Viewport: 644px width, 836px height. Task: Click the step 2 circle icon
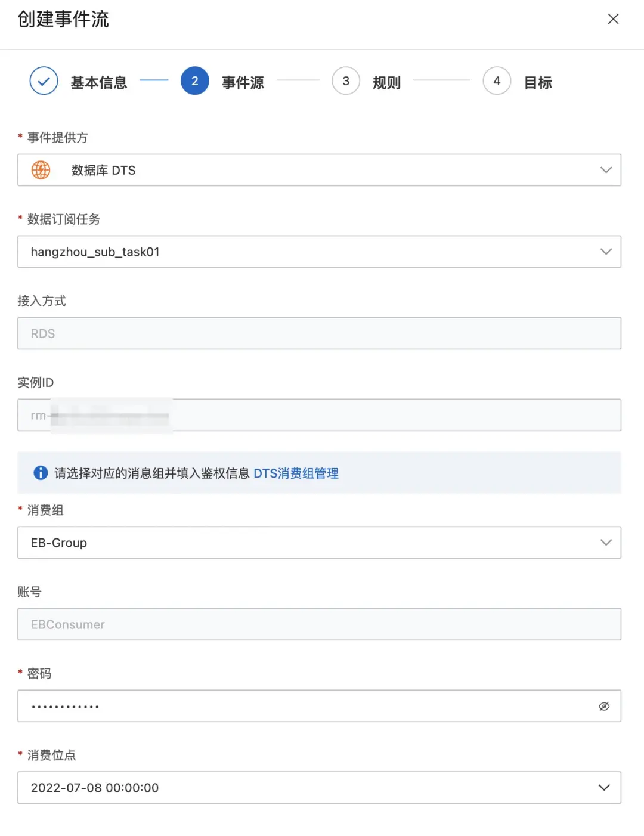[x=194, y=82]
